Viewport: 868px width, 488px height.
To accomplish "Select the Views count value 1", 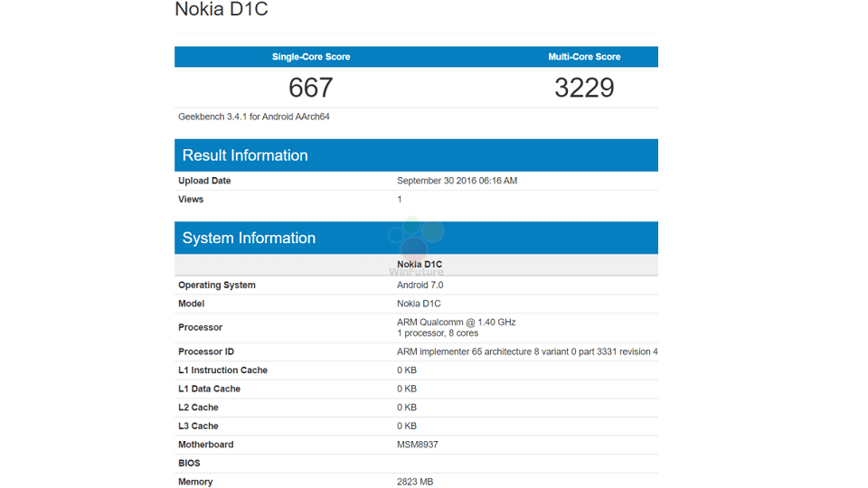I will pyautogui.click(x=400, y=199).
